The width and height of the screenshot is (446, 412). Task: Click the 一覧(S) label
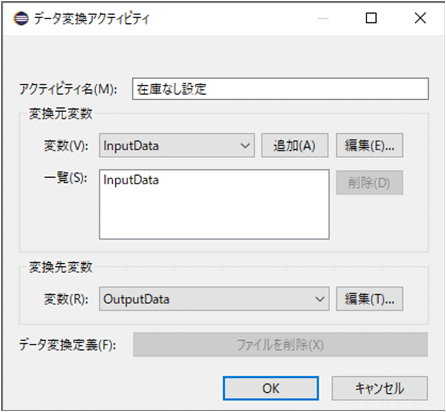pyautogui.click(x=65, y=178)
